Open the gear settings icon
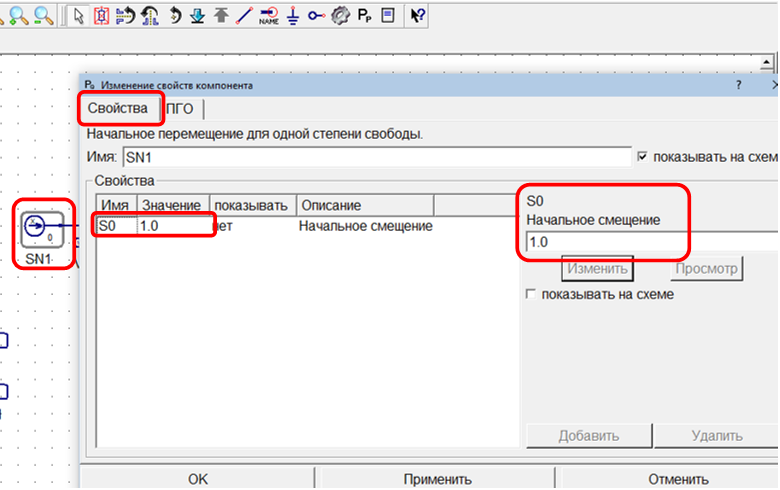The image size is (780, 490). (340, 15)
